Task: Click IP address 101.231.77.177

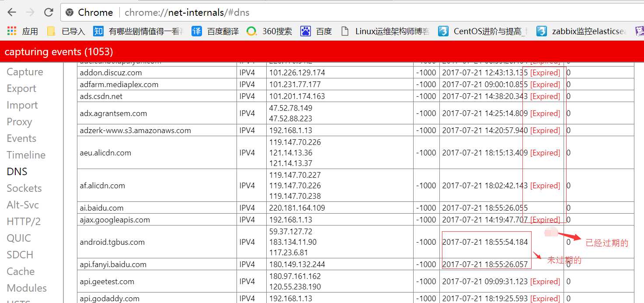Action: coord(295,85)
